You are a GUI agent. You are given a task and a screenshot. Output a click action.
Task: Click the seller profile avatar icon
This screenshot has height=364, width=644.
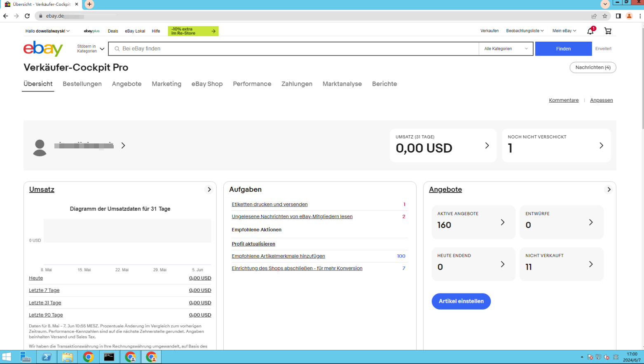tap(40, 148)
